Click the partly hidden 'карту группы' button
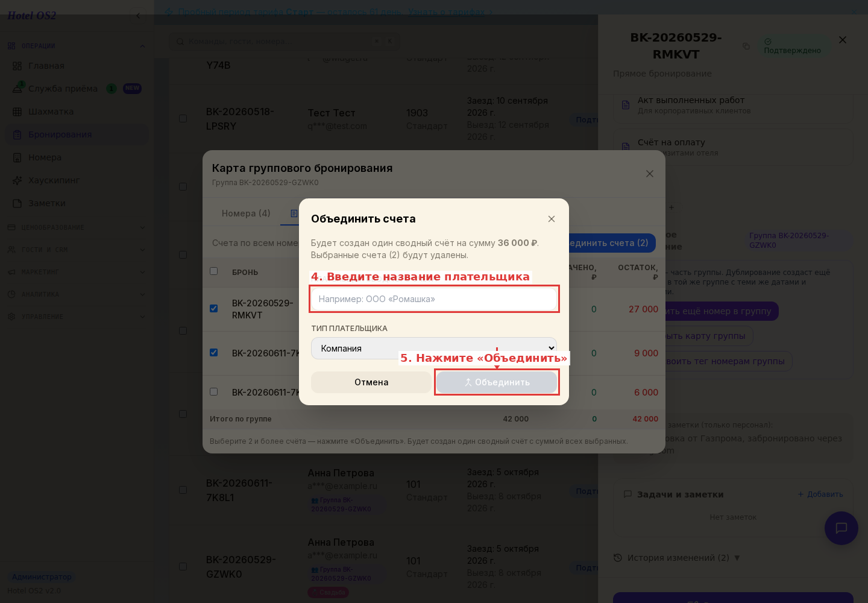868x603 pixels. pyautogui.click(x=709, y=336)
